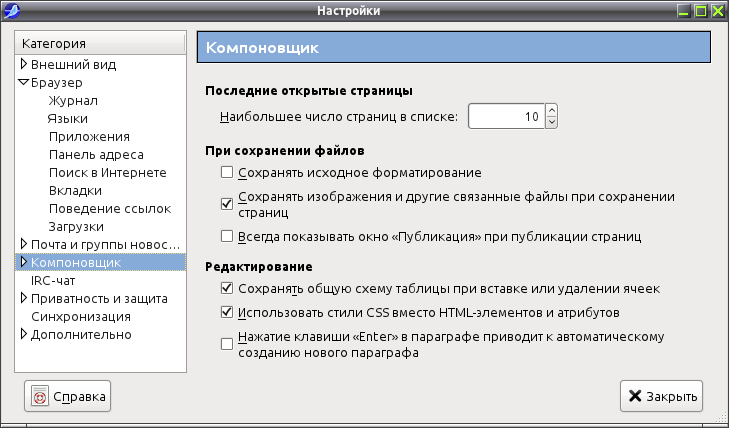Screen dimensions: 729x428
Task: Open Панель адреса settings page
Action: (x=96, y=154)
